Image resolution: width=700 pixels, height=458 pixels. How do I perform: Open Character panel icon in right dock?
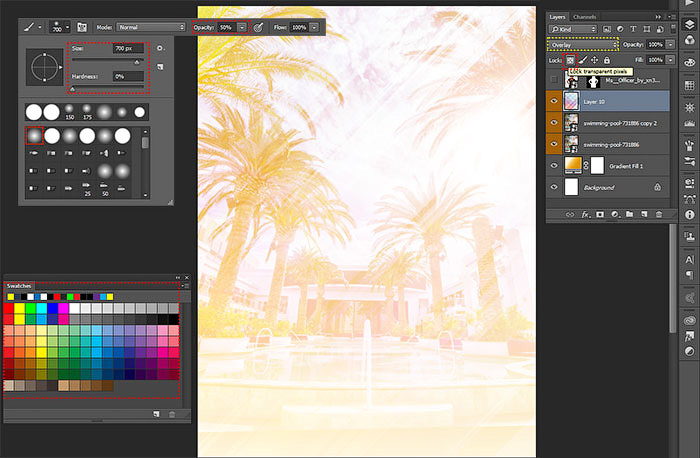click(689, 259)
